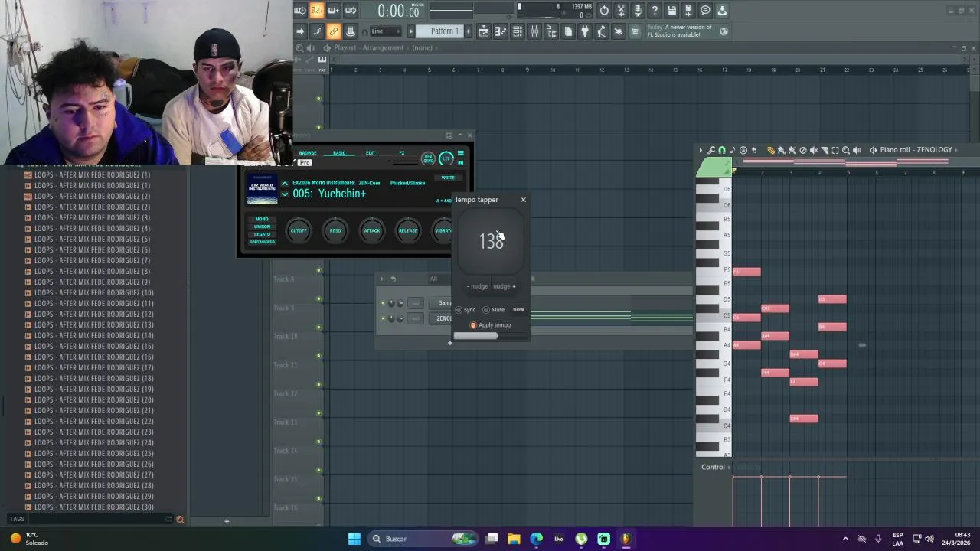Select the zoom magnifier tool in Piano roll
980x551 pixels.
846,150
